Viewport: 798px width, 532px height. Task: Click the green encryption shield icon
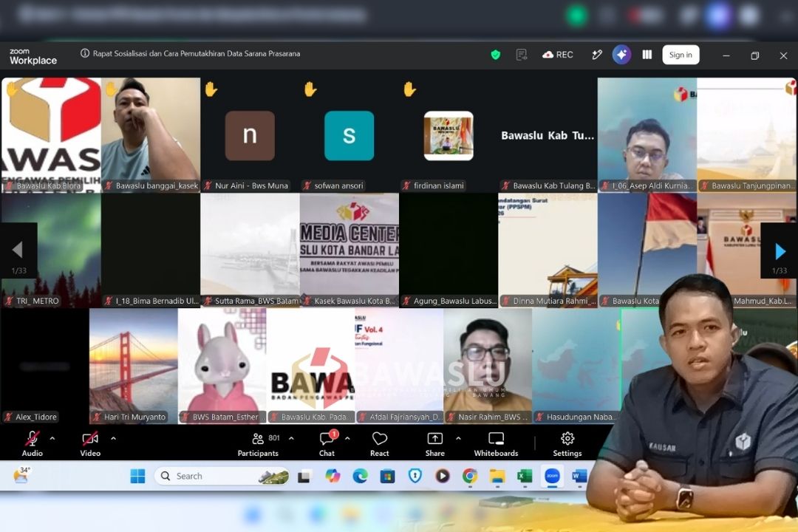click(x=495, y=55)
